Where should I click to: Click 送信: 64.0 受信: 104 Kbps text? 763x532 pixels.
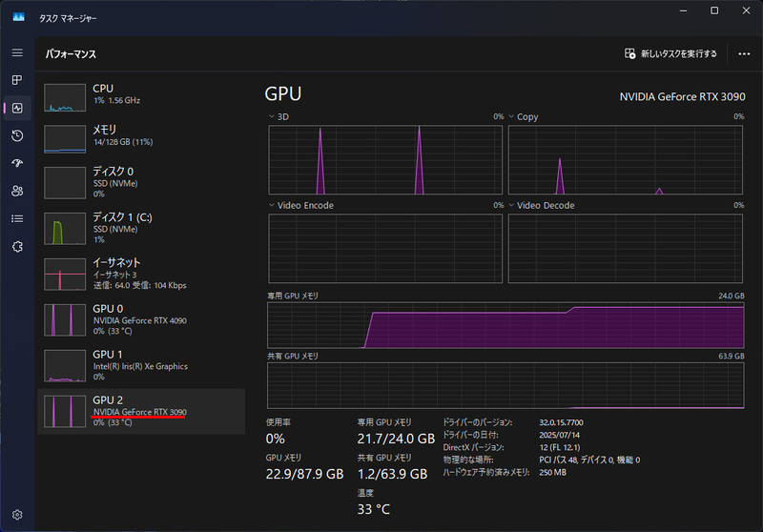[x=139, y=285]
